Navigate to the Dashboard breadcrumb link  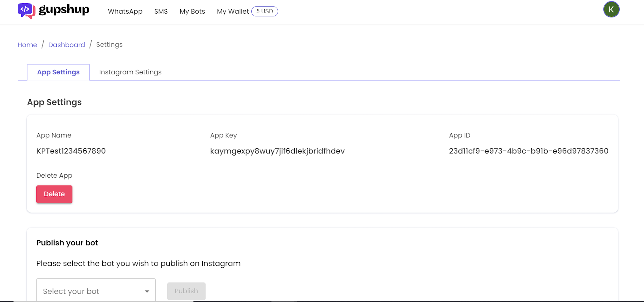67,45
